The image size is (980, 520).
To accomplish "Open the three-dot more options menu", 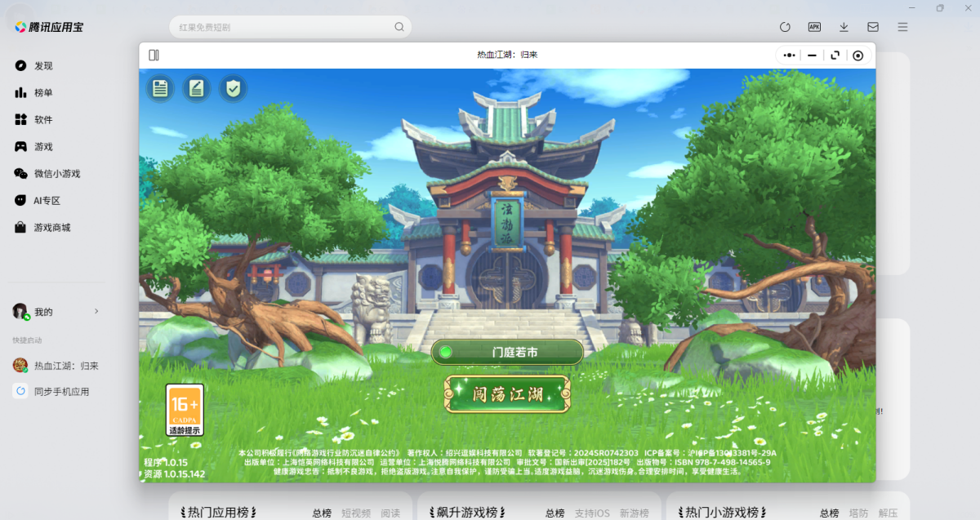I will tap(789, 56).
